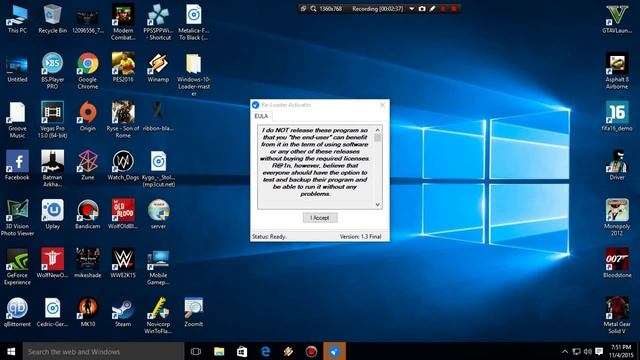Click the recording bar pencil draw icon
640x360 pixels.
click(432, 9)
